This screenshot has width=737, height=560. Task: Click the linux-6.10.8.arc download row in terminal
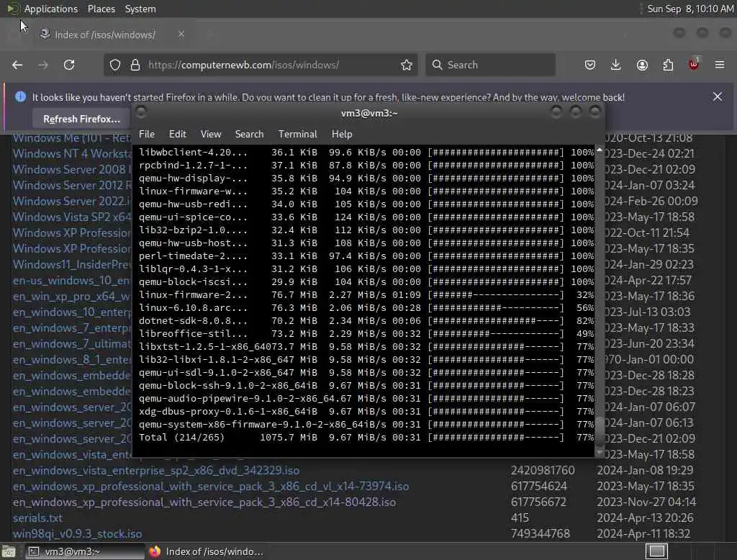[366, 307]
